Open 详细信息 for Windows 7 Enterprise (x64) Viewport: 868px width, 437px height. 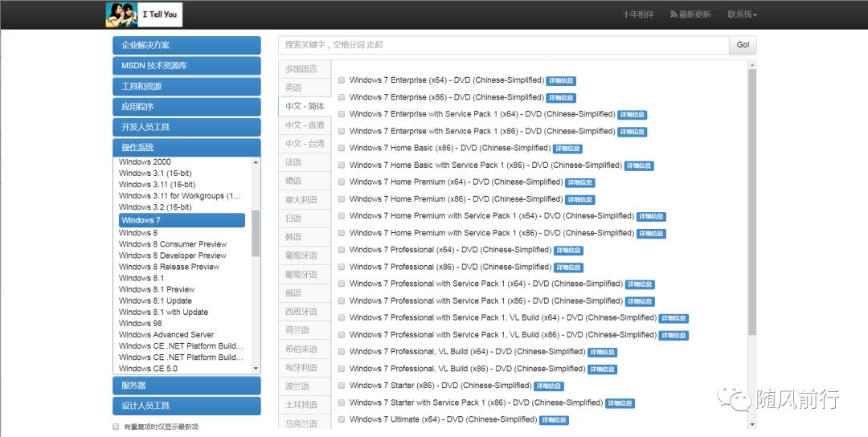561,81
